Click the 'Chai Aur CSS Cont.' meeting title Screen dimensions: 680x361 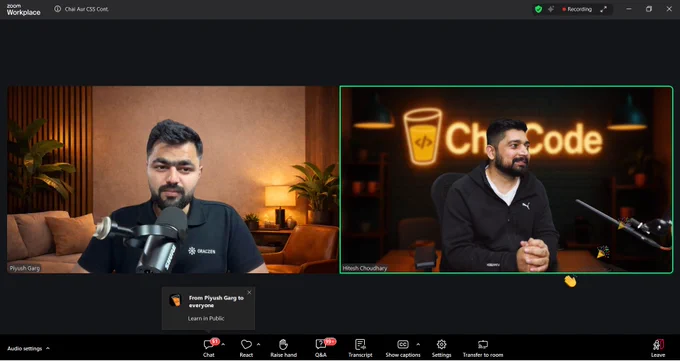click(86, 9)
